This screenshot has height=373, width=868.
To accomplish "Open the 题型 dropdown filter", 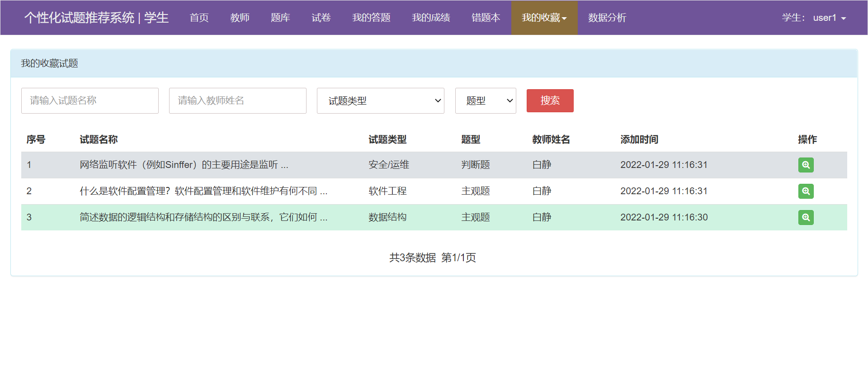I will (x=486, y=100).
